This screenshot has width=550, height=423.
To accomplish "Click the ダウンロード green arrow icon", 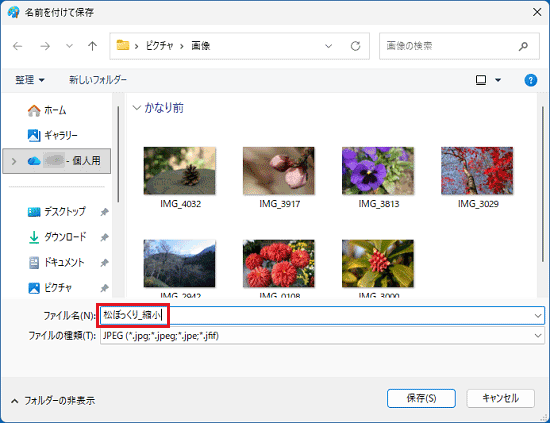I will [x=34, y=237].
